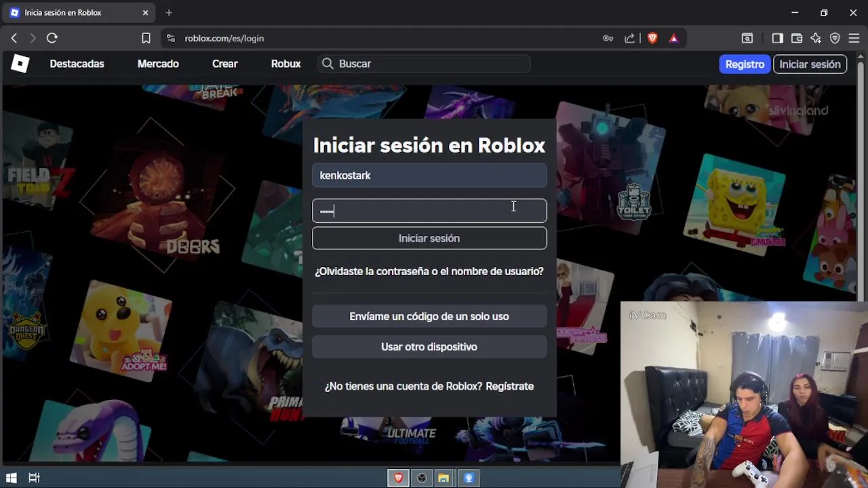868x488 pixels.
Task: Click Iniciar sesión in the top navbar
Action: coord(810,64)
